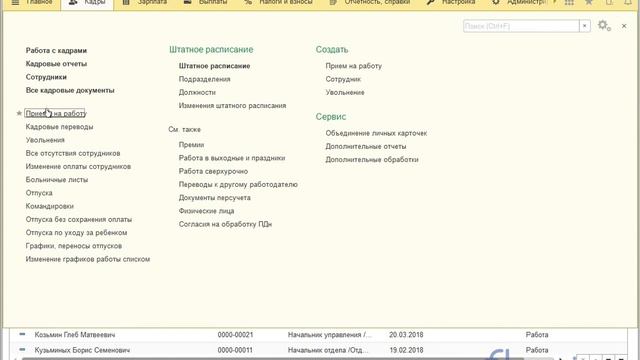Open Премии
The width and height of the screenshot is (640, 360).
191,145
